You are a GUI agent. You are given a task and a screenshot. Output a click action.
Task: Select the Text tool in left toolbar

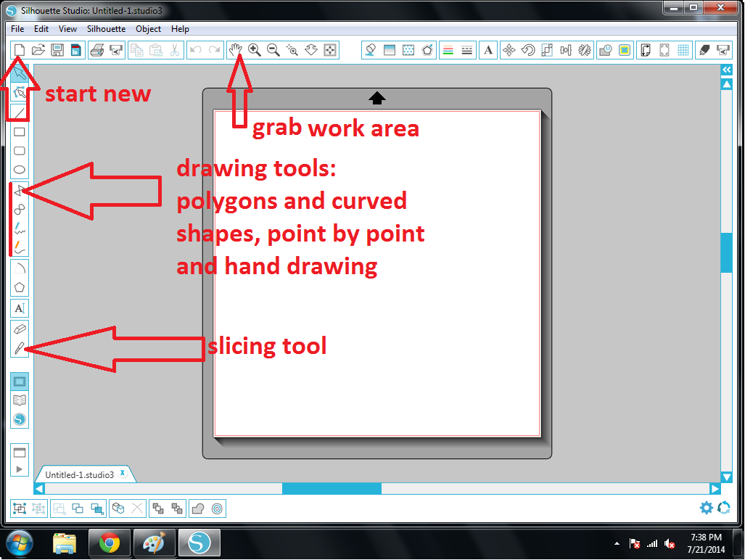[20, 308]
